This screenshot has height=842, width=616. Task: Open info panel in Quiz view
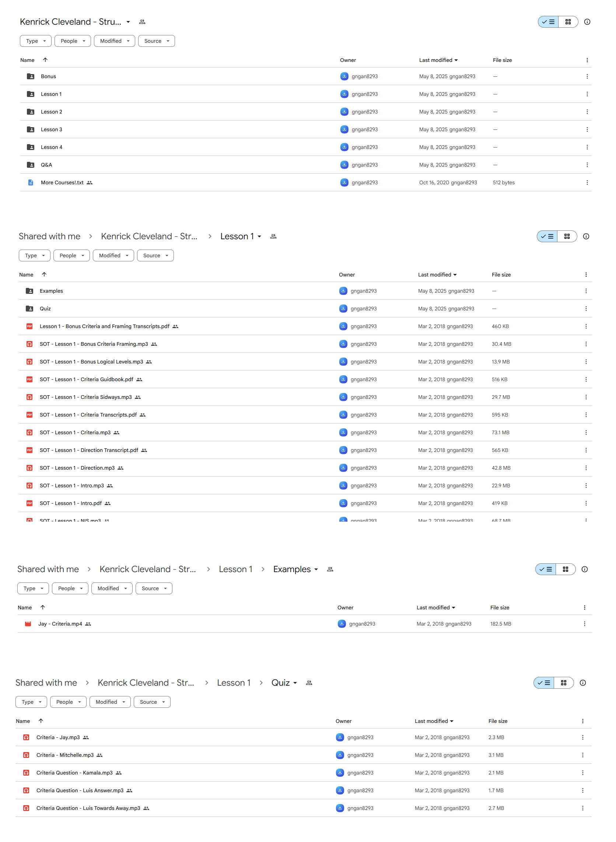[x=582, y=682]
